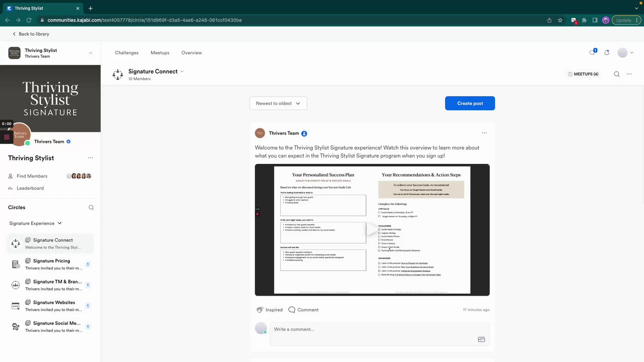Viewport: 644px width, 362px height.
Task: Click Comment under the post
Action: (303, 310)
